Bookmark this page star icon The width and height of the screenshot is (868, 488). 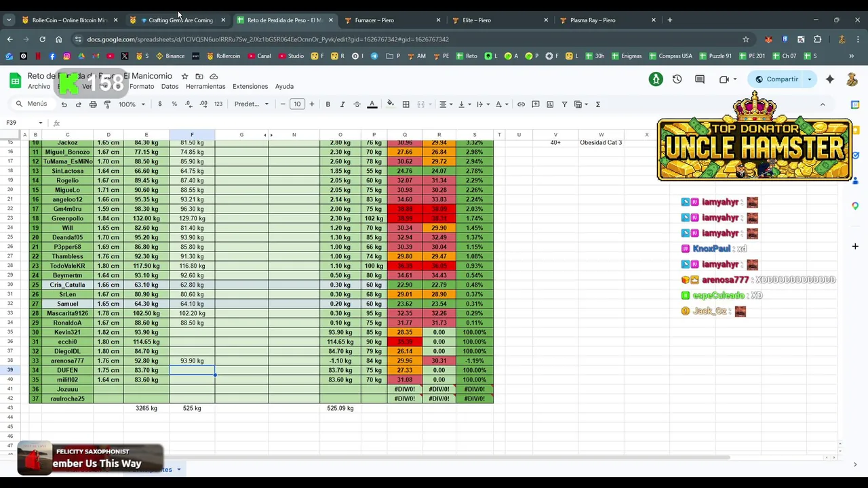pos(746,39)
